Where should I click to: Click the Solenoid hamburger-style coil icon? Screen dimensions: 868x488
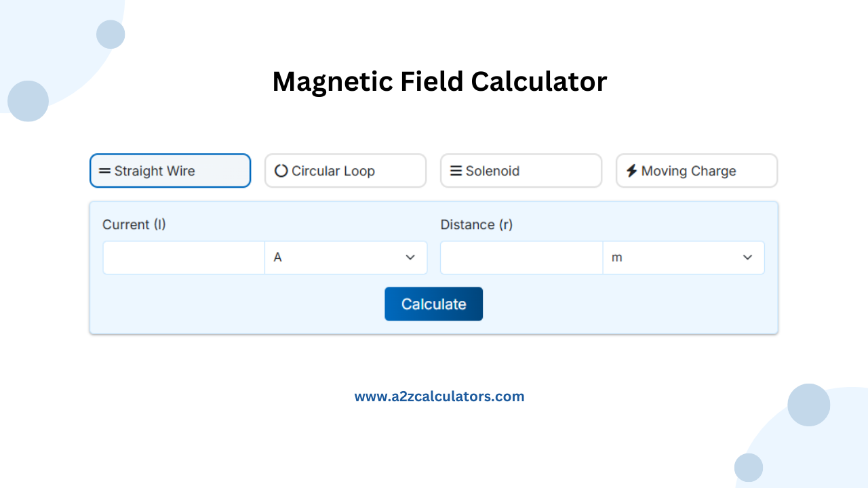click(x=456, y=171)
